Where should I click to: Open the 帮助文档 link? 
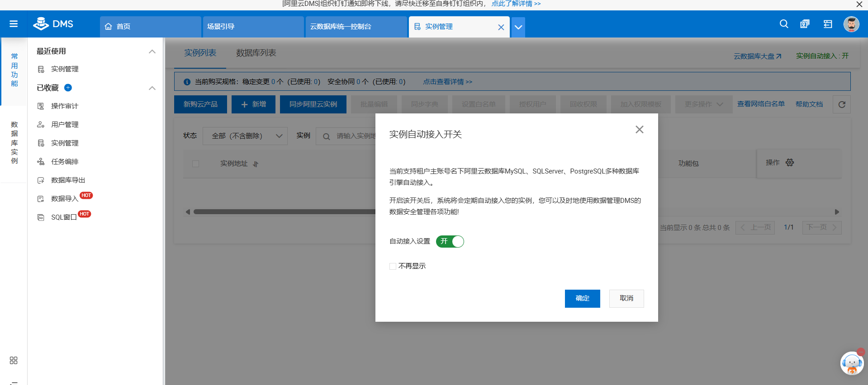pyautogui.click(x=809, y=104)
